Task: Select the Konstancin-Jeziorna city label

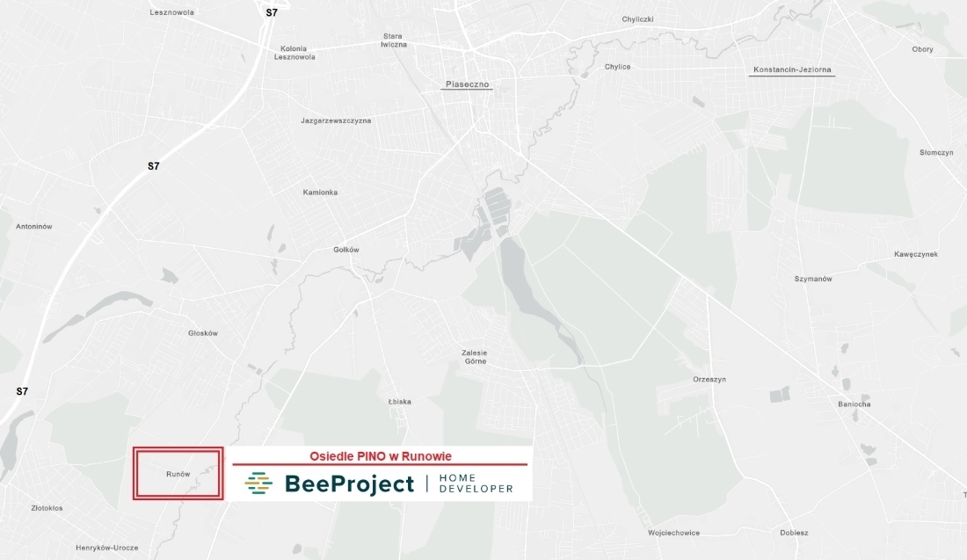Action: coord(792,69)
